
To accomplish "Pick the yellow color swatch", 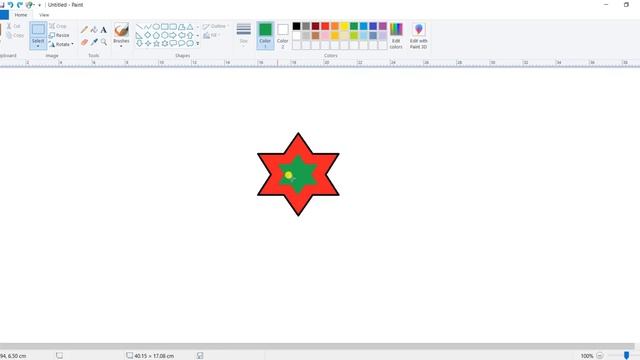I will click(344, 26).
